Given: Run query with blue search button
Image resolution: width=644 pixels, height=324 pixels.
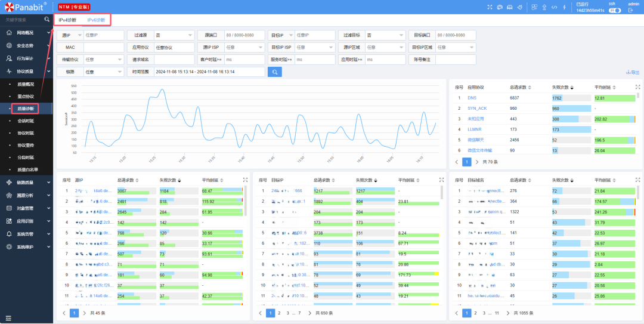Looking at the screenshot, I should click(275, 72).
